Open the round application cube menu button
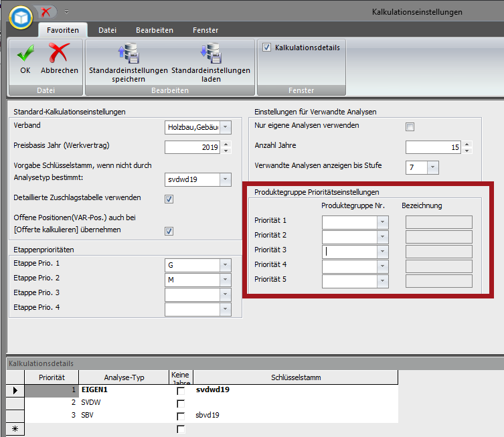This screenshot has width=504, height=437. (21, 17)
